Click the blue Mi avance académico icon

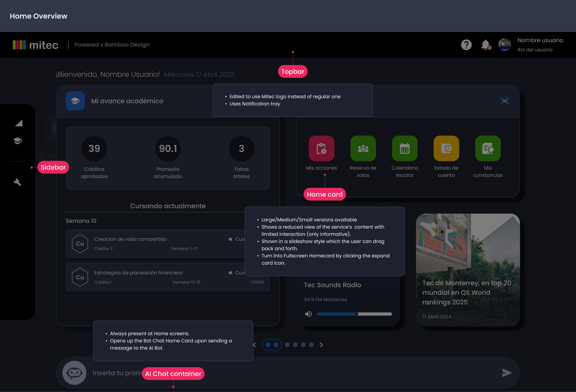click(75, 101)
